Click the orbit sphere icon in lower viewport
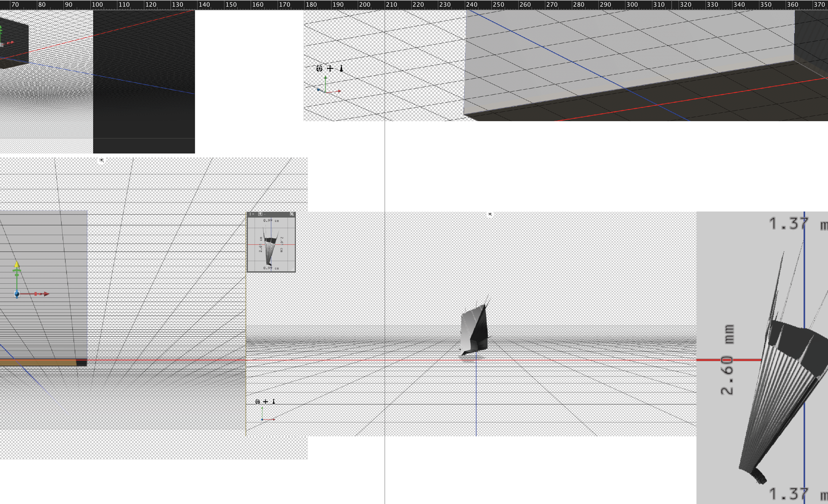Screen dimensions: 828x504 [257, 402]
